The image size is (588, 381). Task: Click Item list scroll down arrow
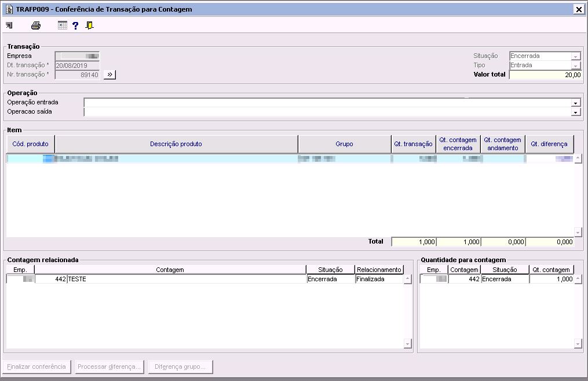coord(578,233)
